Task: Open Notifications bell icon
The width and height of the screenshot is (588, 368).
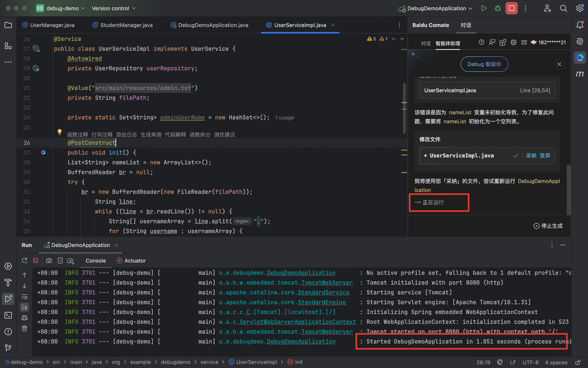Action: [x=580, y=25]
